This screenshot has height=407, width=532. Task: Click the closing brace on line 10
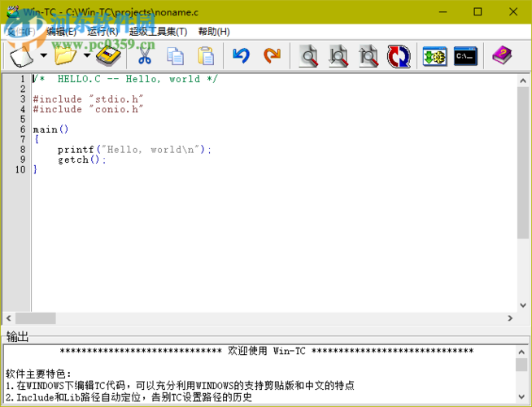35,169
